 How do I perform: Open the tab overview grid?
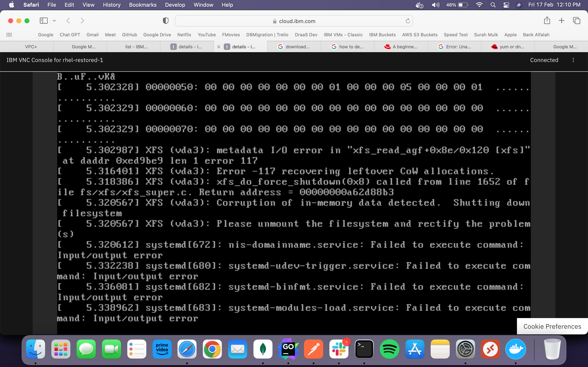pyautogui.click(x=576, y=21)
